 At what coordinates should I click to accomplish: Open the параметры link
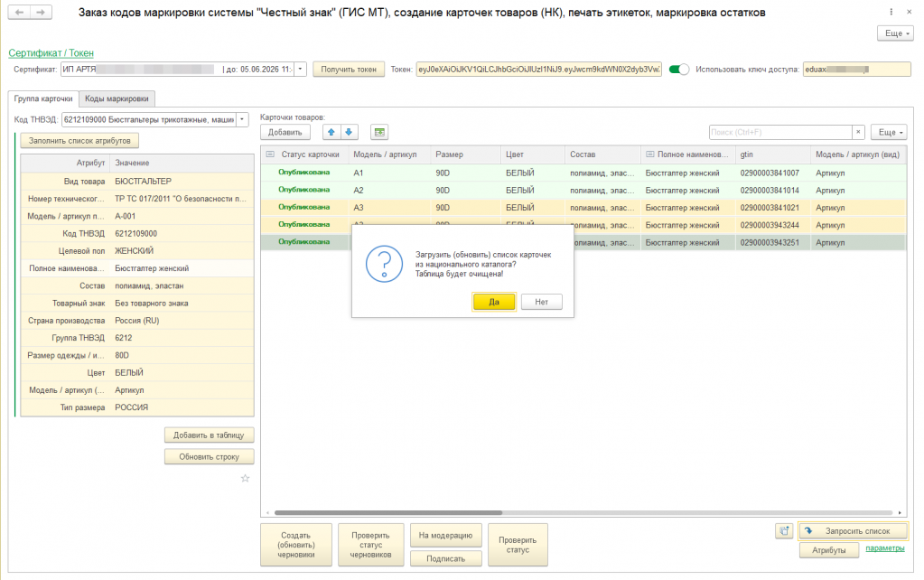pyautogui.click(x=884, y=548)
